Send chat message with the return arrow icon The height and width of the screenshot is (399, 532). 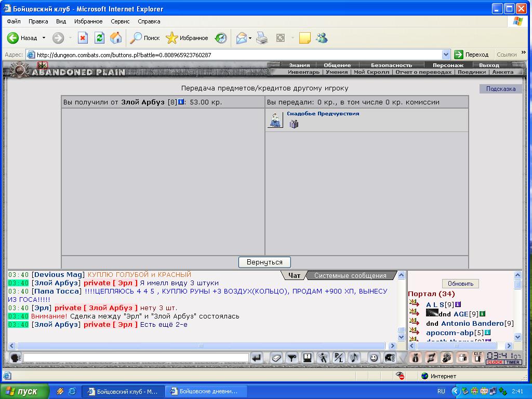[x=257, y=357]
